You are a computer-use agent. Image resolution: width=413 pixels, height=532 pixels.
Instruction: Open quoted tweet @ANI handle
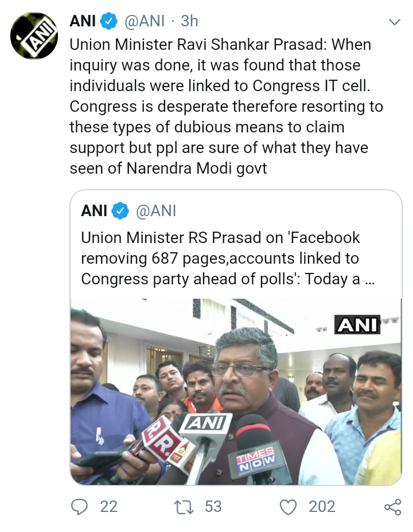click(x=156, y=211)
